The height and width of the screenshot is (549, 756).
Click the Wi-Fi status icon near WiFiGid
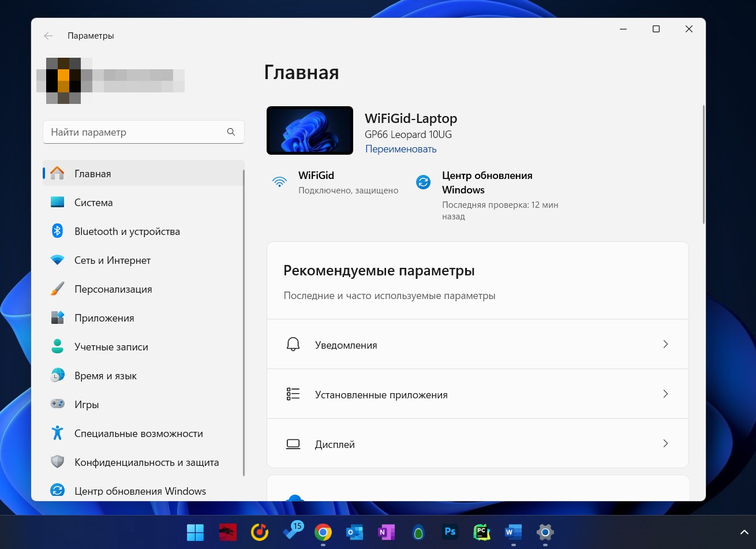pyautogui.click(x=280, y=182)
